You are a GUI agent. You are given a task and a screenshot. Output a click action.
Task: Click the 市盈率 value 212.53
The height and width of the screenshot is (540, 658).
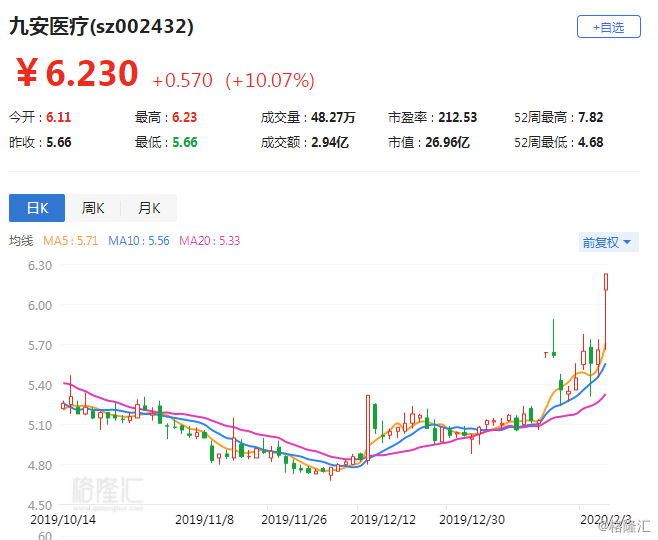457,117
